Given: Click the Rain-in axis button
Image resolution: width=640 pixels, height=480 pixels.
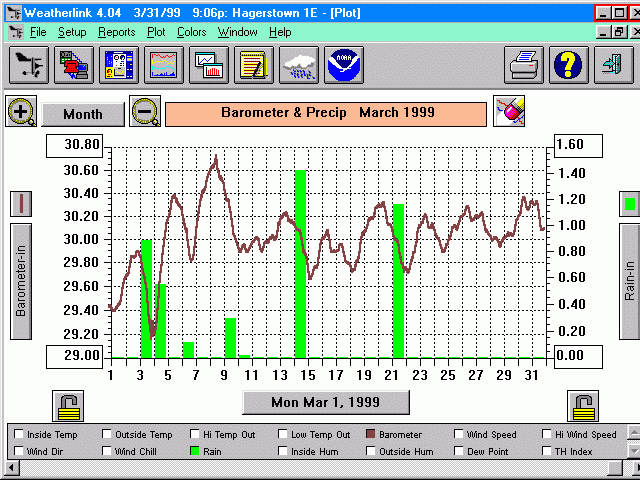Looking at the screenshot, I should (x=629, y=281).
